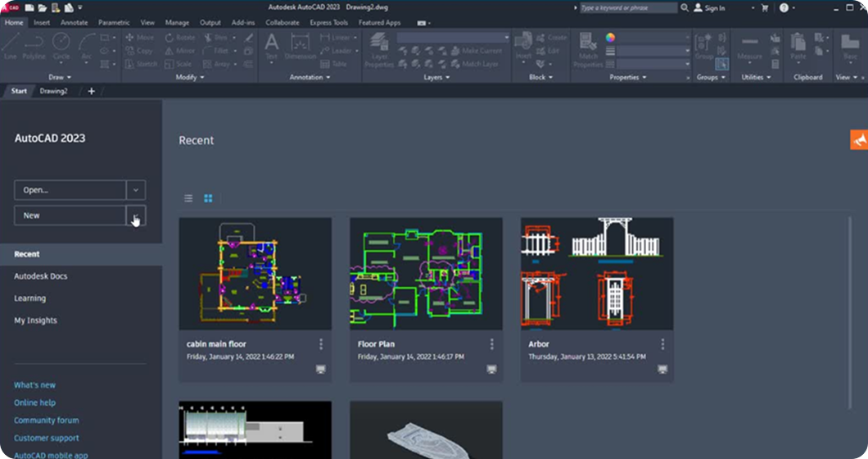Open options menu for cabin main floor
Image resolution: width=868 pixels, height=459 pixels.
tap(321, 344)
